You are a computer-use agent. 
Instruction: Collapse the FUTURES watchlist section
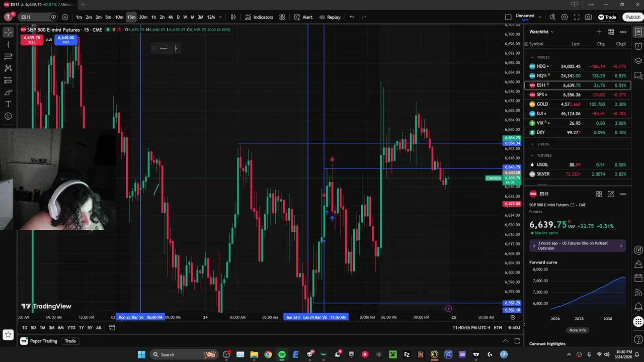[532, 156]
